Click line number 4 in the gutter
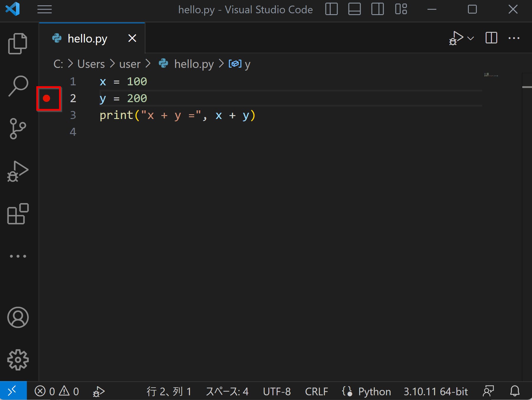This screenshot has width=532, height=400. 73,132
